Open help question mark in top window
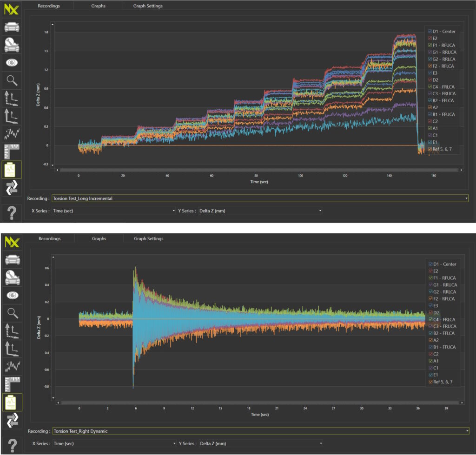476x455 pixels. (12, 213)
